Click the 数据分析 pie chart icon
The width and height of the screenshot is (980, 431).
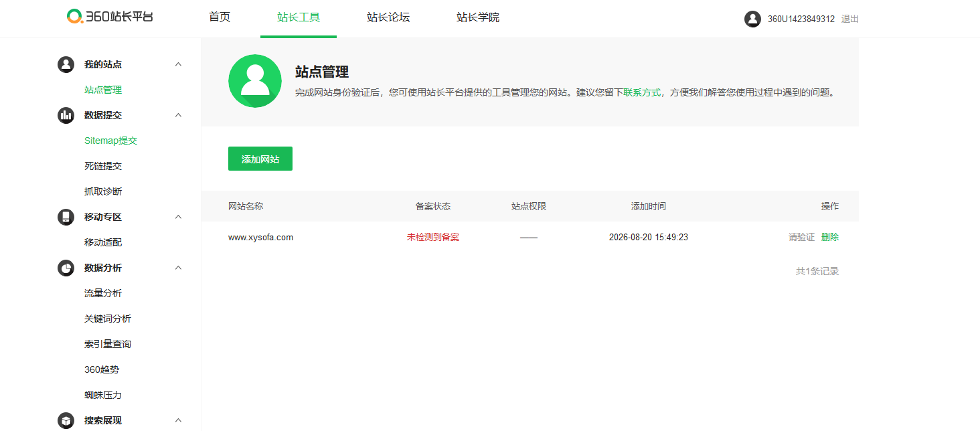66,268
